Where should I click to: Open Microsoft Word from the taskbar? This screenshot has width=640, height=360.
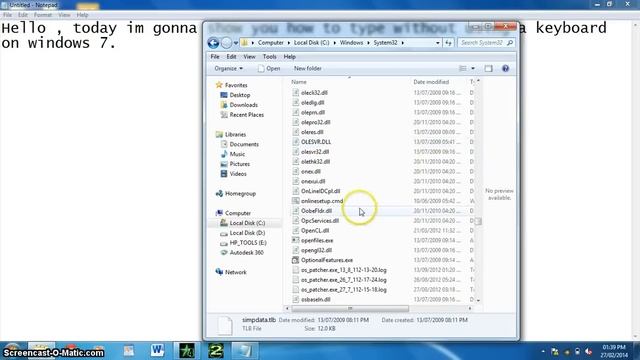157,350
